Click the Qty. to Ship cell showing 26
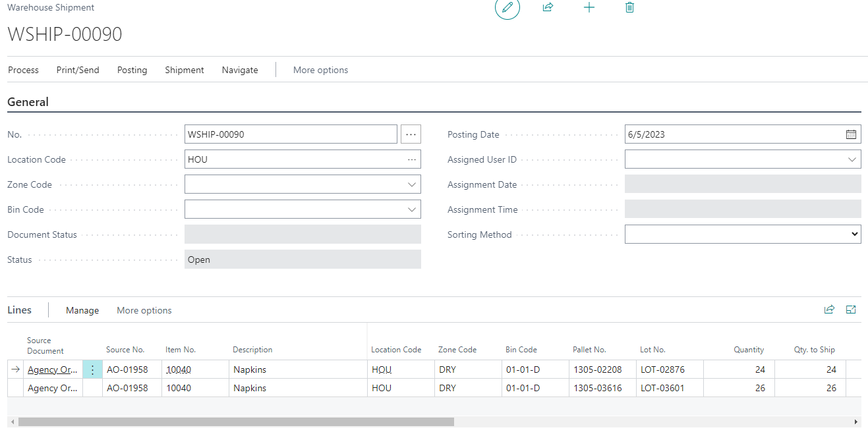Viewport: 868px width, 436px height. tap(809, 388)
